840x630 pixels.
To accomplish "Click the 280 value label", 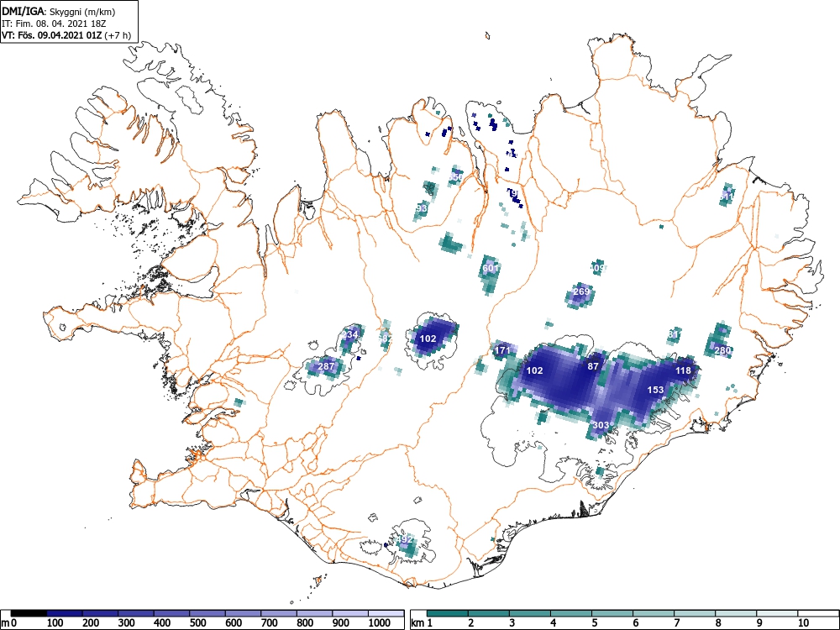I will coord(722,351).
